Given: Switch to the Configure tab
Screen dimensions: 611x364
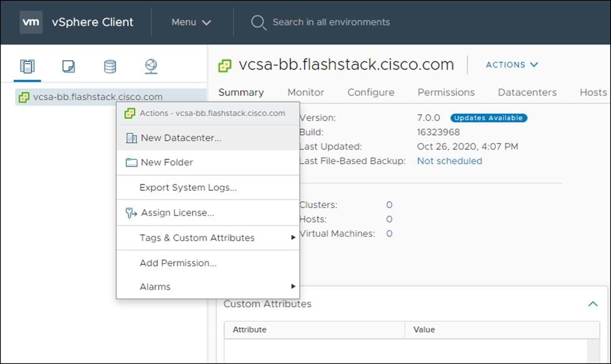Looking at the screenshot, I should click(x=371, y=93).
